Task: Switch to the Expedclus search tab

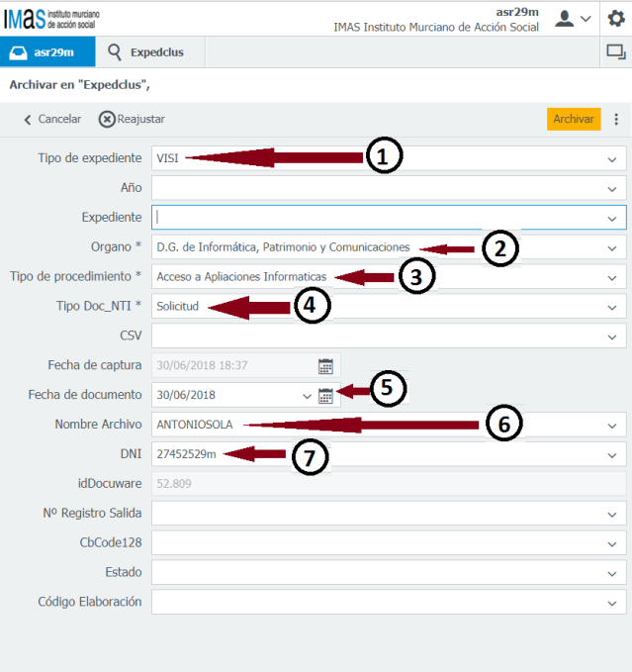Action: 144,52
